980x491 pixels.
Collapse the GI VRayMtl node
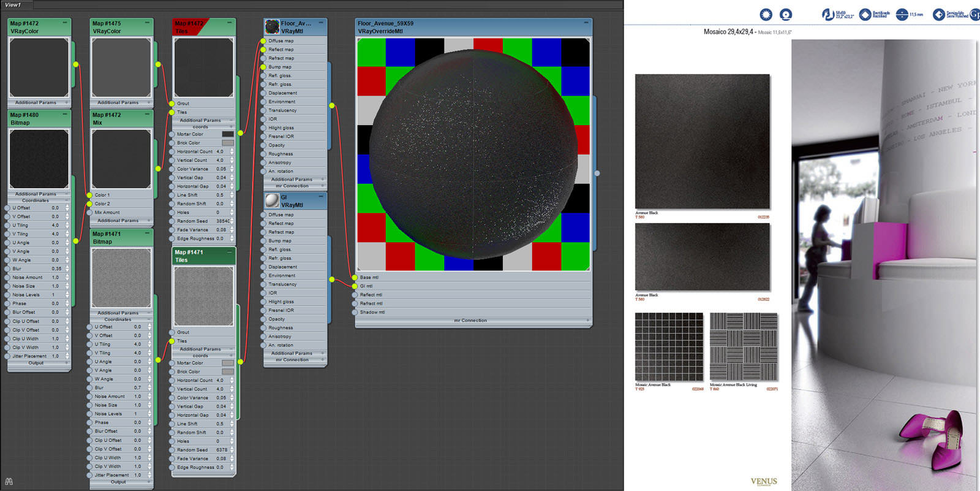click(x=321, y=196)
